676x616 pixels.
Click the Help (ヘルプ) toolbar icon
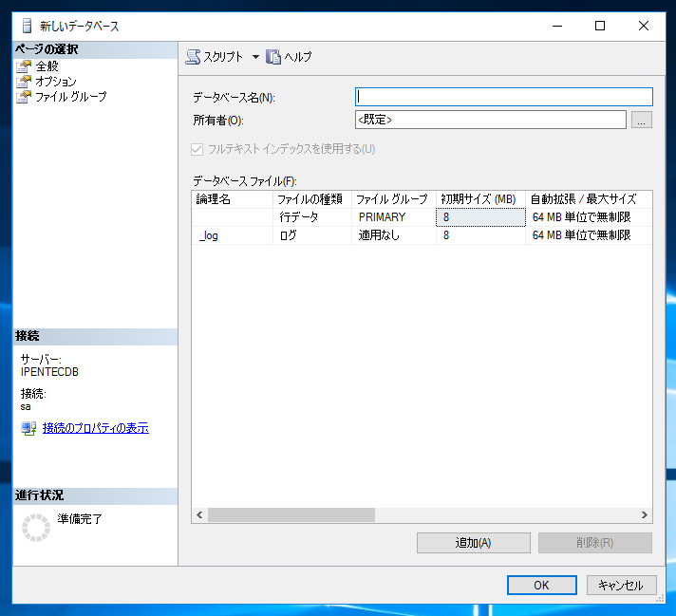273,56
